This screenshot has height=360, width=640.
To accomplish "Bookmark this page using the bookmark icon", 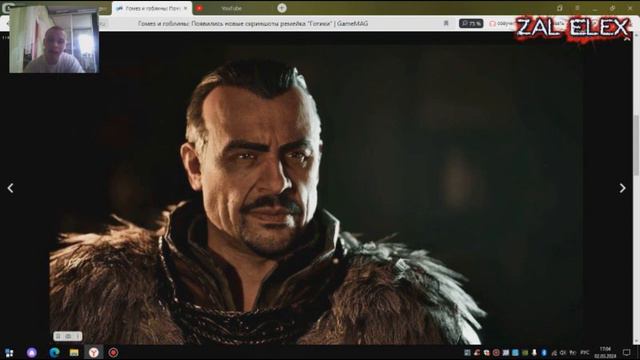I will [x=446, y=24].
